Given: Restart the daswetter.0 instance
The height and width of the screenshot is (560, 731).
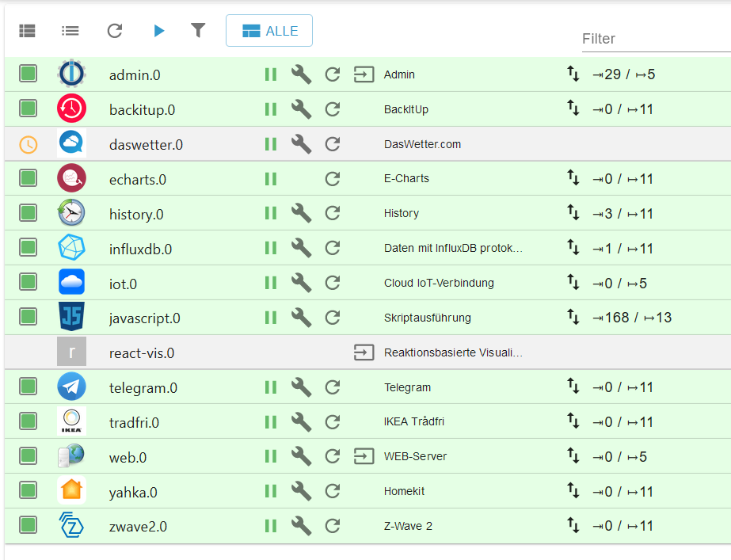Looking at the screenshot, I should click(333, 144).
